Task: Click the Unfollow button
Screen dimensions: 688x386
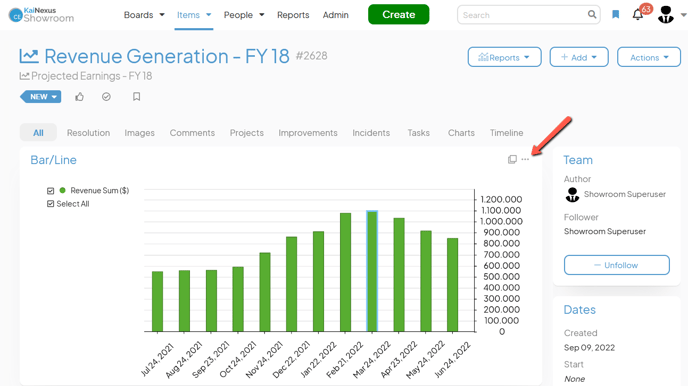Action: 616,265
